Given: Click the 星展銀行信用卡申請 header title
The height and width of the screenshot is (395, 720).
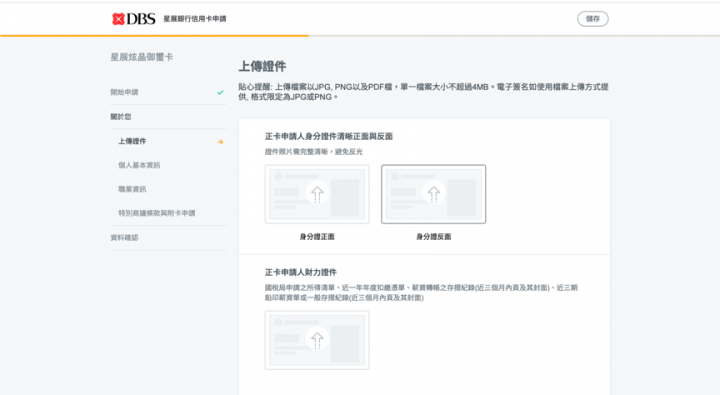Looking at the screenshot, I should (195, 19).
